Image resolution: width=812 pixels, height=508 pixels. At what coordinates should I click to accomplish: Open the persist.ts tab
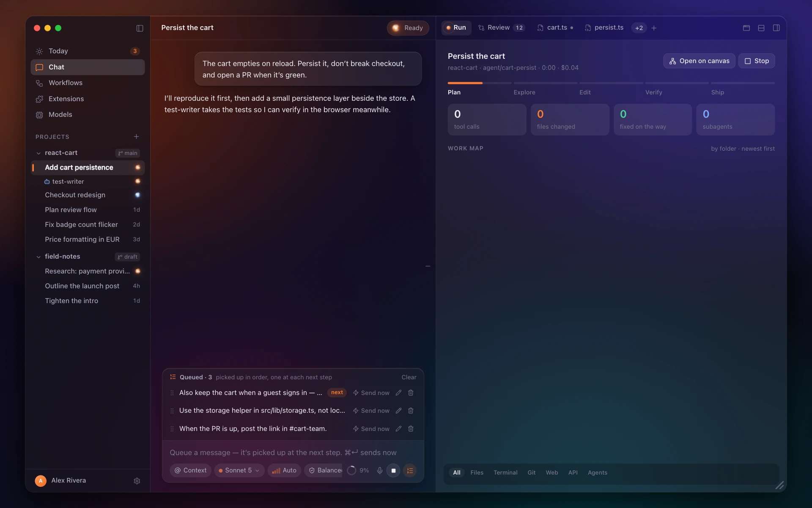[604, 28]
